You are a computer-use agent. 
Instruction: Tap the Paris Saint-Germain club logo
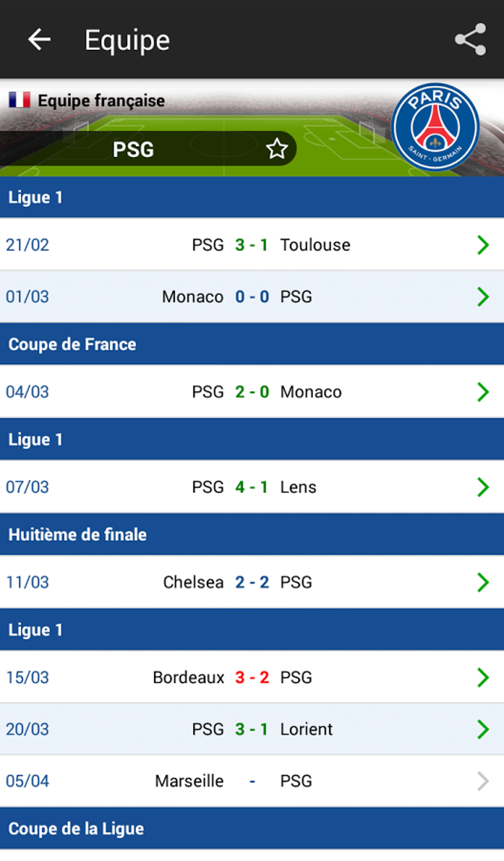click(435, 127)
